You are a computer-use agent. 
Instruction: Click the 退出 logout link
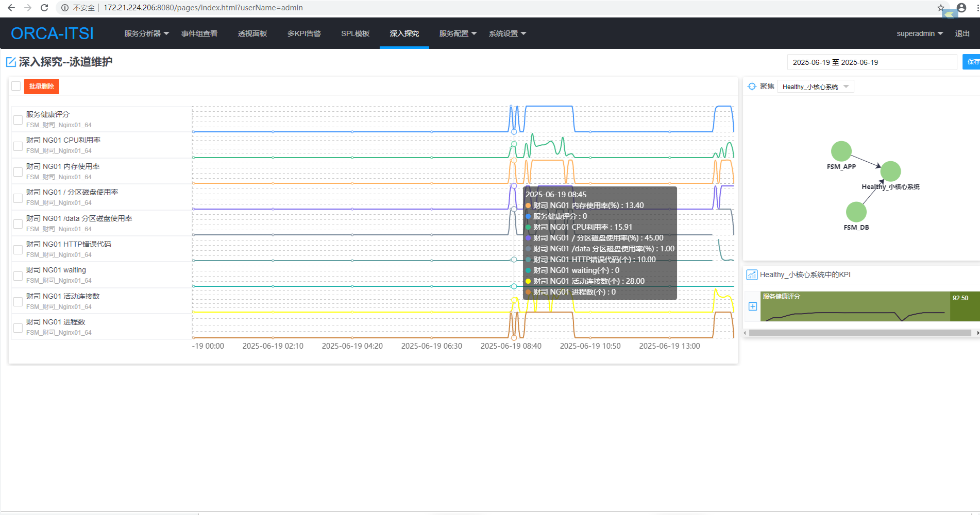coord(962,33)
